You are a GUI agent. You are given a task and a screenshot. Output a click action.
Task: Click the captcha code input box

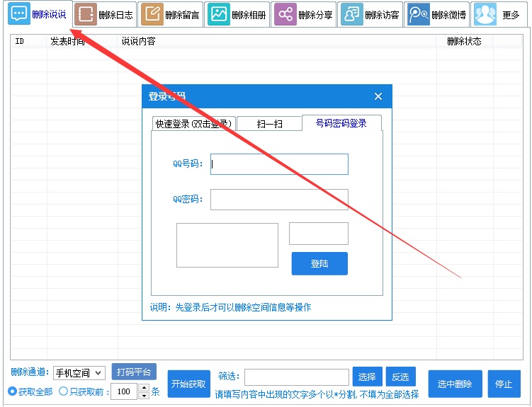pyautogui.click(x=319, y=234)
